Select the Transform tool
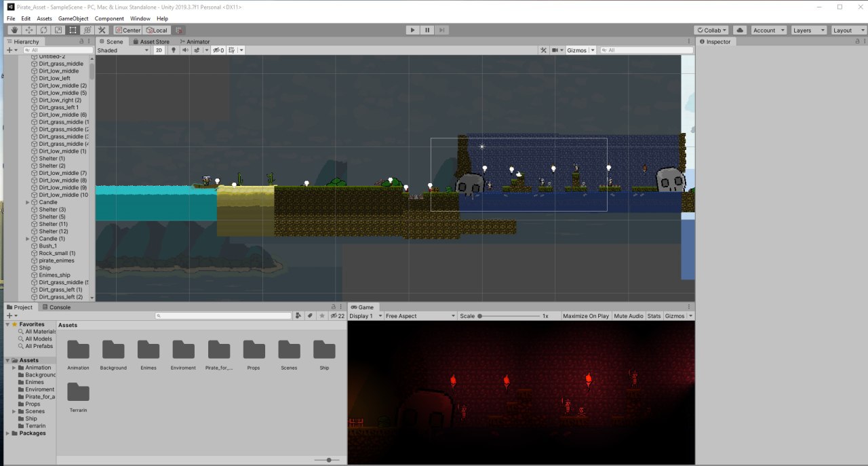 (x=87, y=30)
